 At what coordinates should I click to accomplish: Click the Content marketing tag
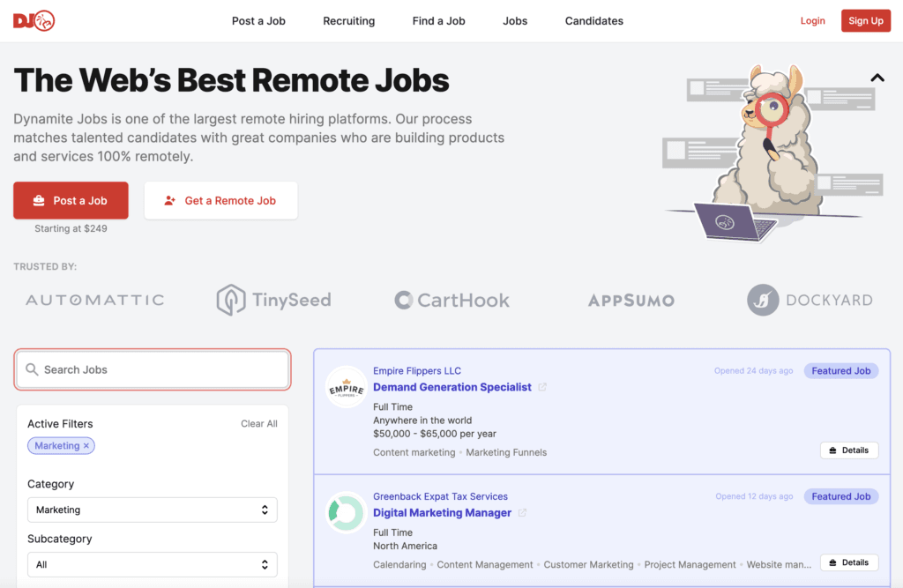tap(414, 452)
